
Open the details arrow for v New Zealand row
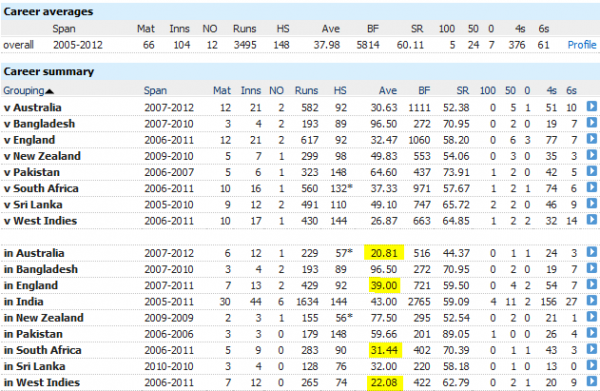click(592, 155)
